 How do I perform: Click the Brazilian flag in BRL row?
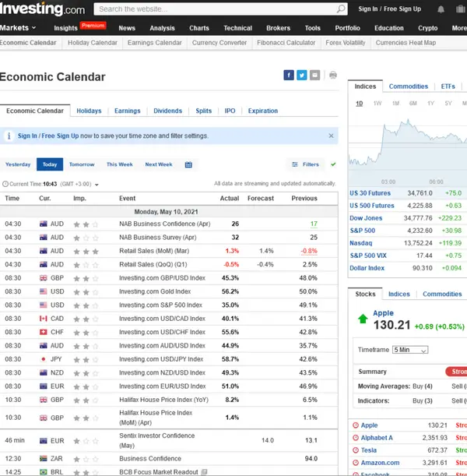coord(44,472)
